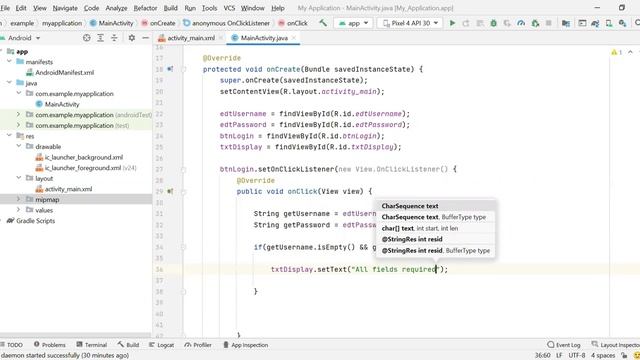640x360 pixels.
Task: Click Expand All in Project panel header
Action: (x=100, y=38)
